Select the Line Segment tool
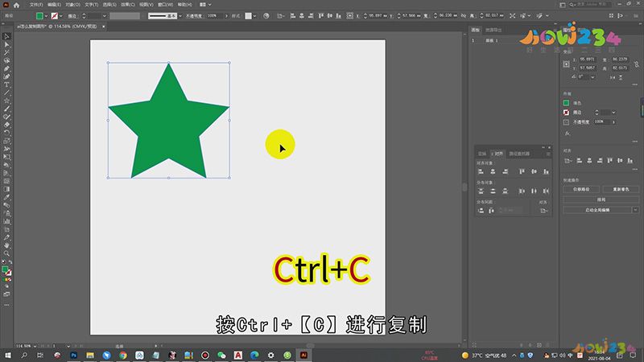 pos(6,93)
